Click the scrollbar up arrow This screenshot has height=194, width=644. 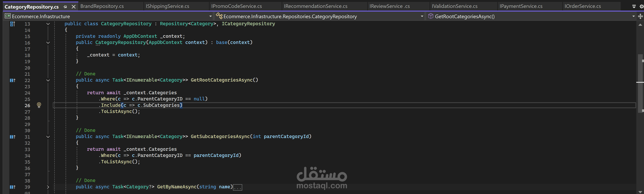coord(640,25)
